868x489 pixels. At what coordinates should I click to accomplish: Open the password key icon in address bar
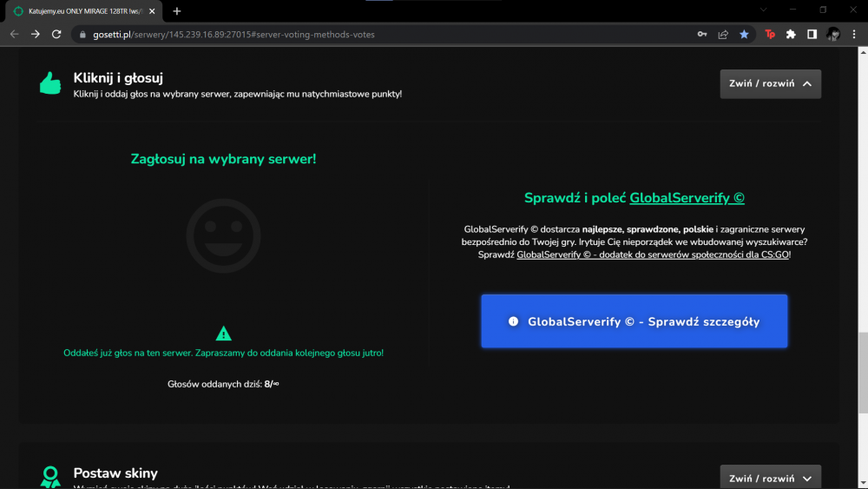click(702, 35)
